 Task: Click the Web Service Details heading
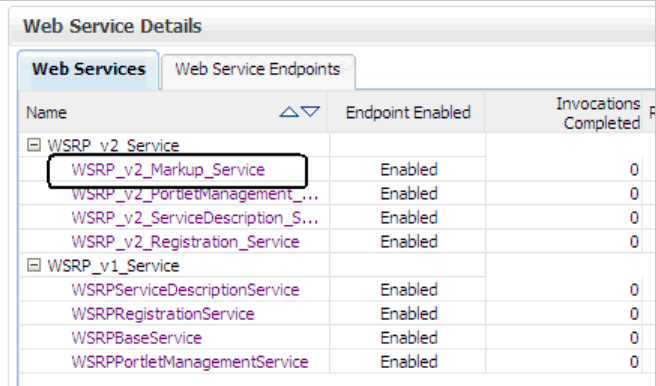(x=112, y=26)
